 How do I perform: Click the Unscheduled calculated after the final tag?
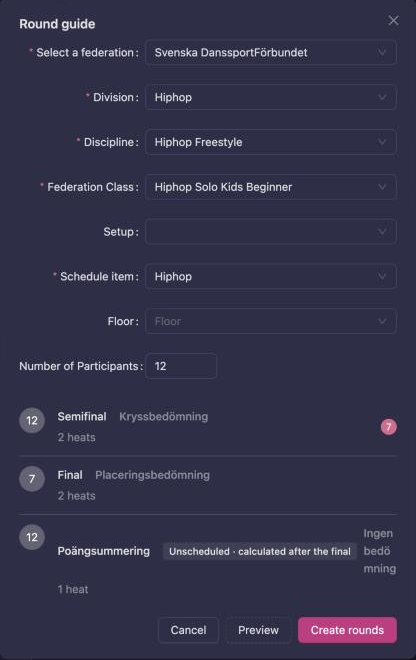click(260, 551)
